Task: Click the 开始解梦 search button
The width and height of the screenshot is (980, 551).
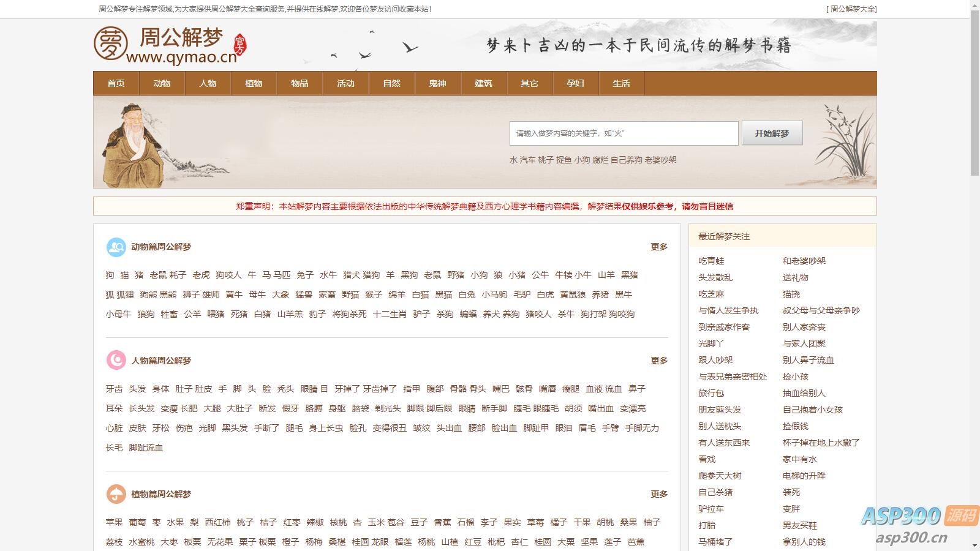Action: (x=772, y=132)
